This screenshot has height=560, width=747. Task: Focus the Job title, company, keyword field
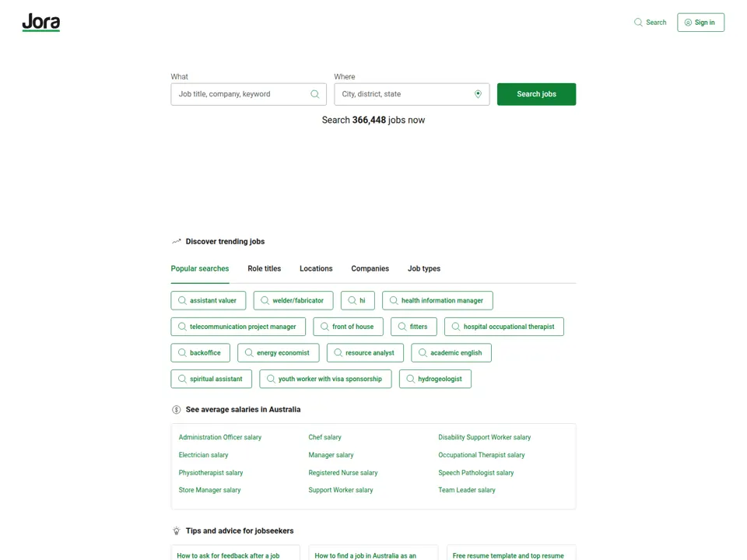[x=249, y=94]
